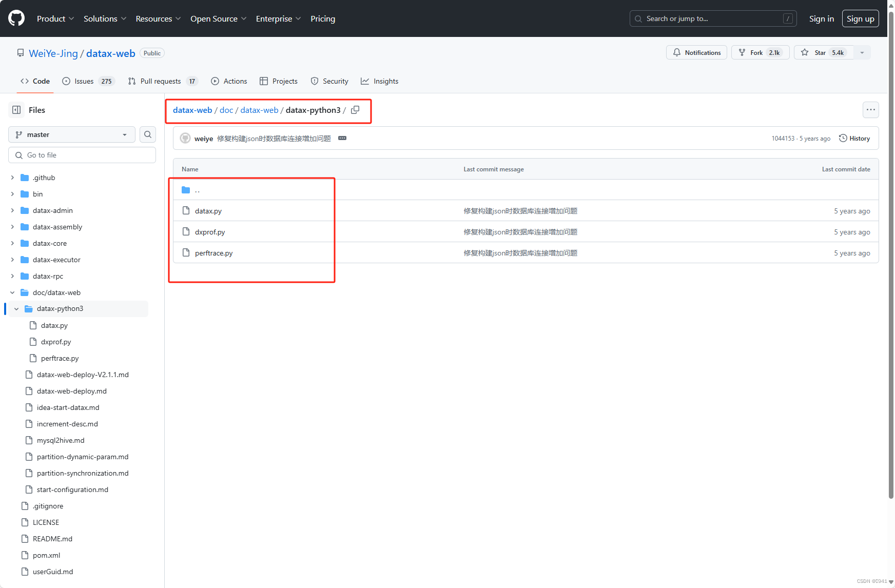Switch to the Insights tab
The height and width of the screenshot is (588, 895).
click(x=380, y=81)
